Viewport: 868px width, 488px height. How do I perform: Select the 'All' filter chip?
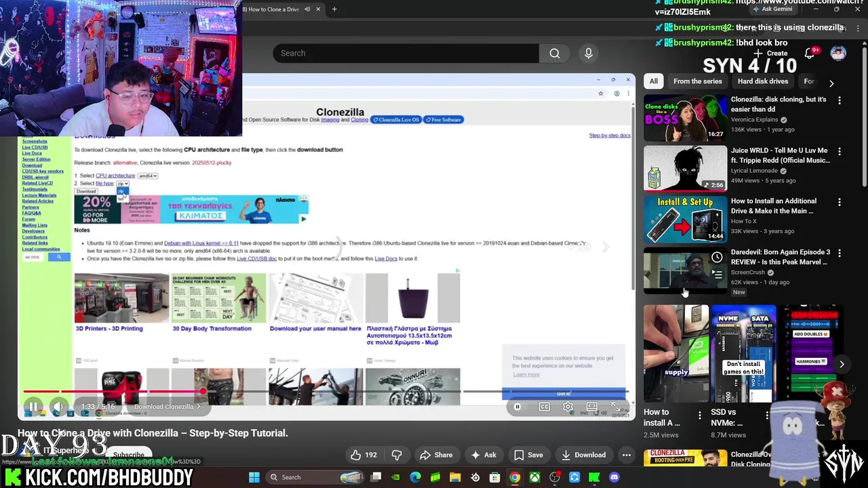pyautogui.click(x=654, y=81)
